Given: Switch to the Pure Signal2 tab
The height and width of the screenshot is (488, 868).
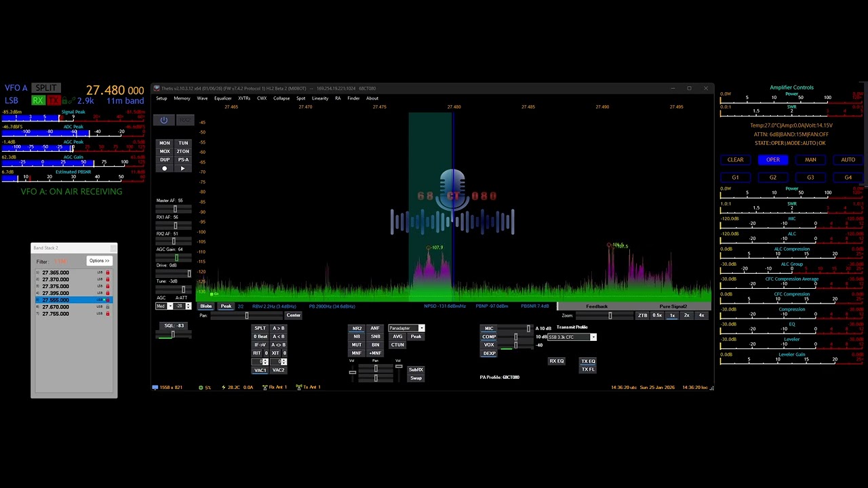Looking at the screenshot, I should click(x=673, y=306).
